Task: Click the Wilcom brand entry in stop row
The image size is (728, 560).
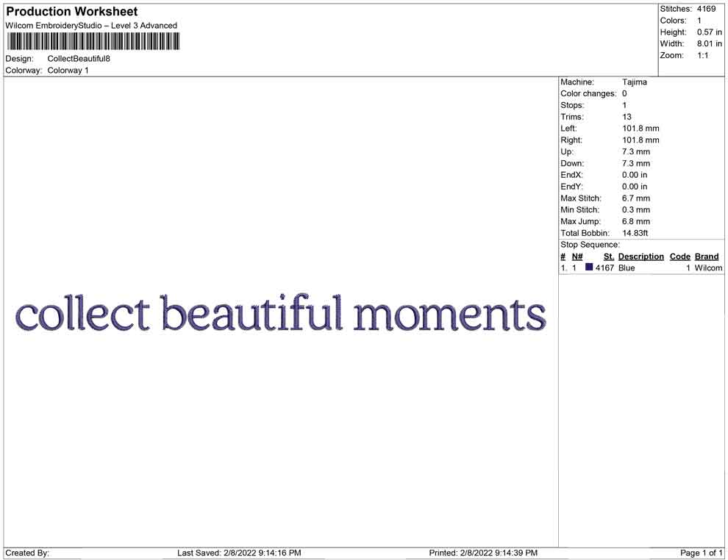Action: [708, 268]
